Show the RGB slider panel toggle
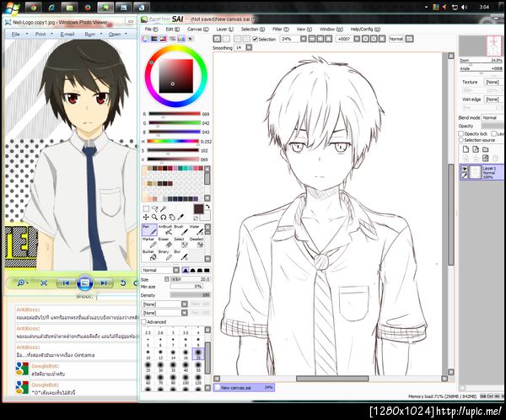Viewport: 506px width, 420px height. click(154, 39)
